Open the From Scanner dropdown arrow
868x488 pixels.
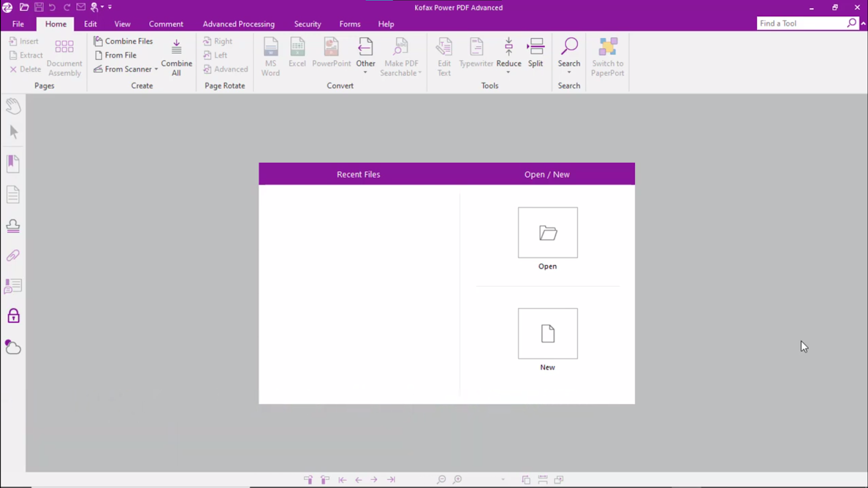tap(156, 69)
